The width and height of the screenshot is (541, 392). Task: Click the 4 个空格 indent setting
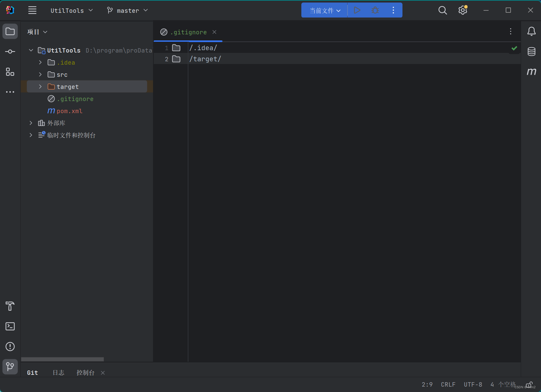click(x=503, y=385)
